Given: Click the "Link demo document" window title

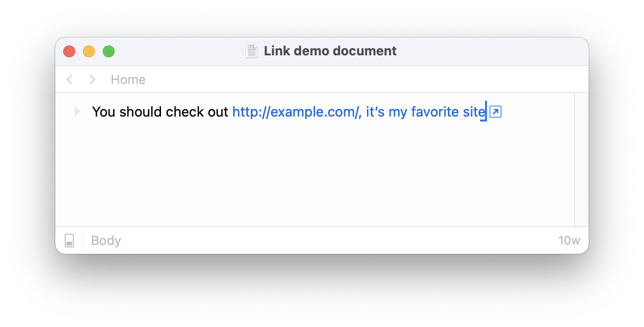Looking at the screenshot, I should pyautogui.click(x=330, y=51).
